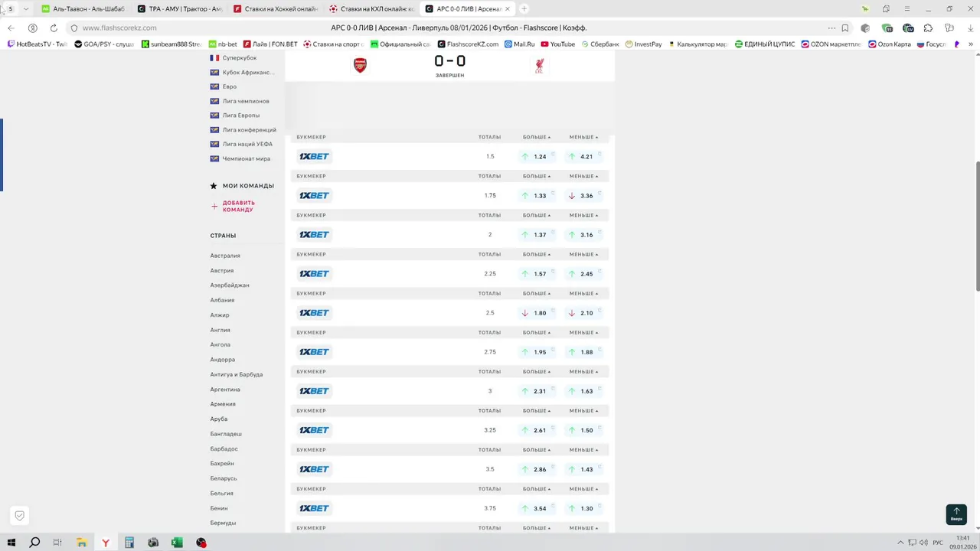980x551 pixels.
Task: Click the plus icon to add a team
Action: tap(214, 206)
